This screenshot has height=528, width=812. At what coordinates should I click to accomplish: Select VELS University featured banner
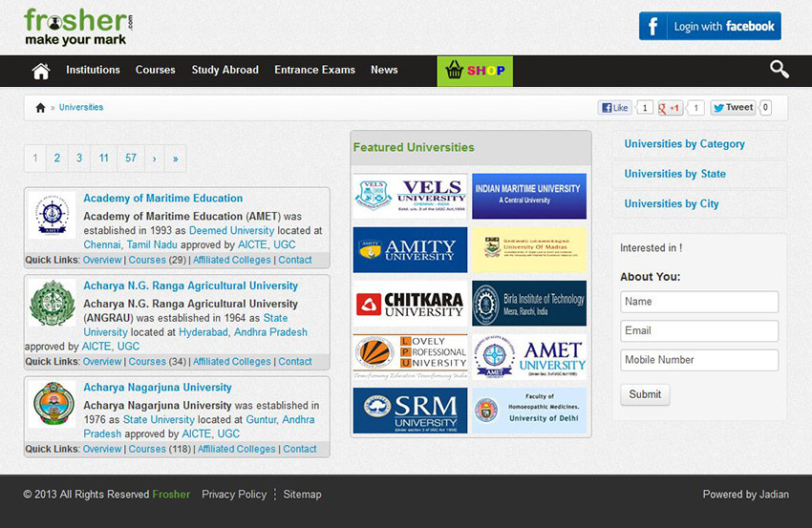(x=410, y=196)
